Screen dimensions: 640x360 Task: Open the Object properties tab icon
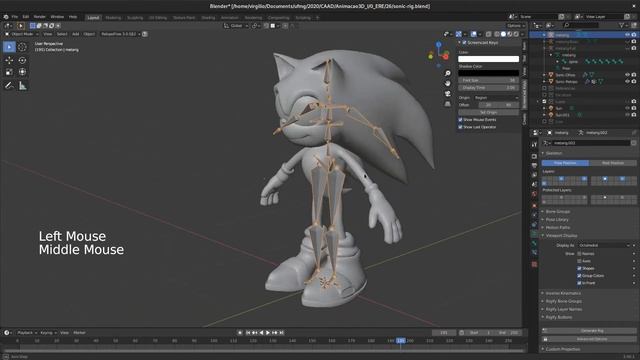pos(534,205)
